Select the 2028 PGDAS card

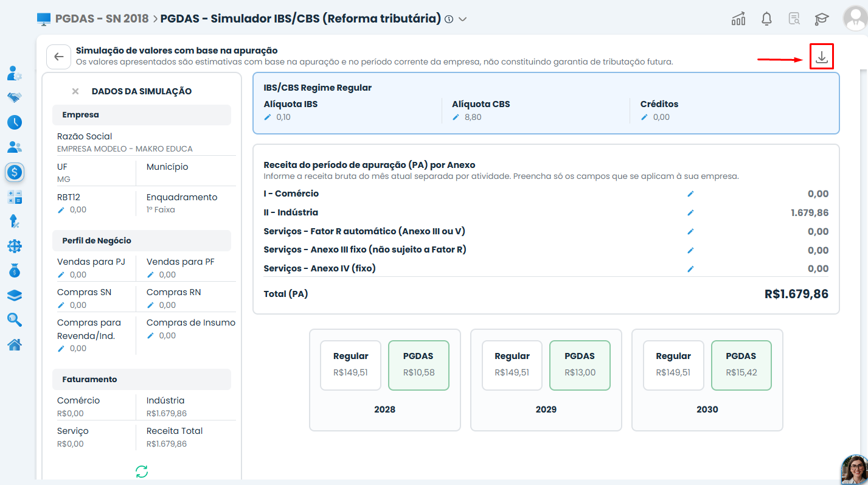click(x=418, y=365)
